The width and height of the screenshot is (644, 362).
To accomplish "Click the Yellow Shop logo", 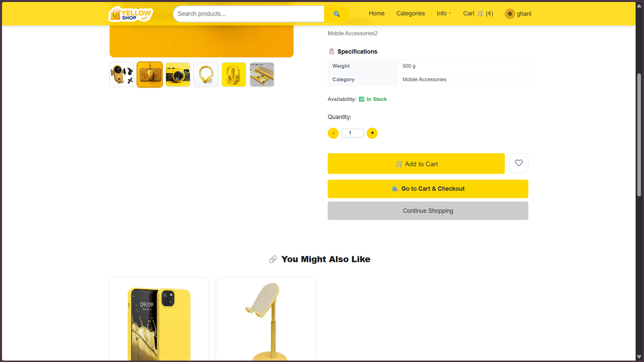I will click(131, 14).
